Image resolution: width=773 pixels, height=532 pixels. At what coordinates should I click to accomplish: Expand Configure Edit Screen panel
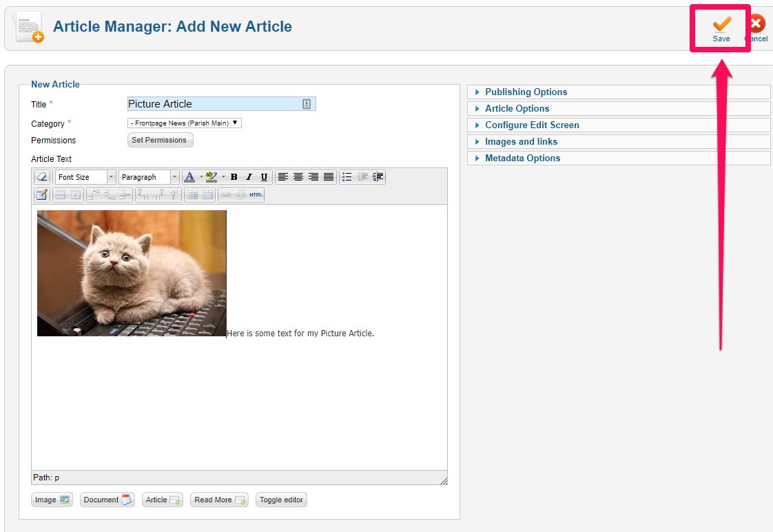click(619, 125)
